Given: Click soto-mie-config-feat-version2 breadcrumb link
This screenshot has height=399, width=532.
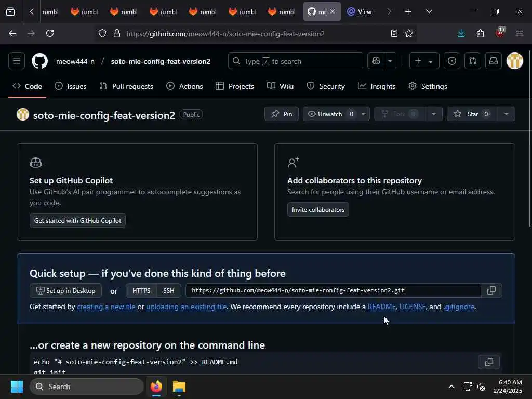Looking at the screenshot, I should (161, 61).
